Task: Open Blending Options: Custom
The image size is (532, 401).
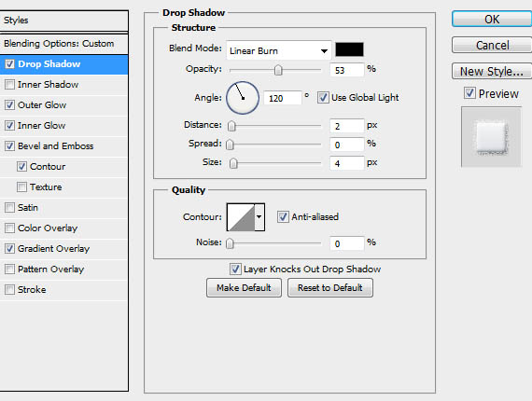Action: pos(64,44)
